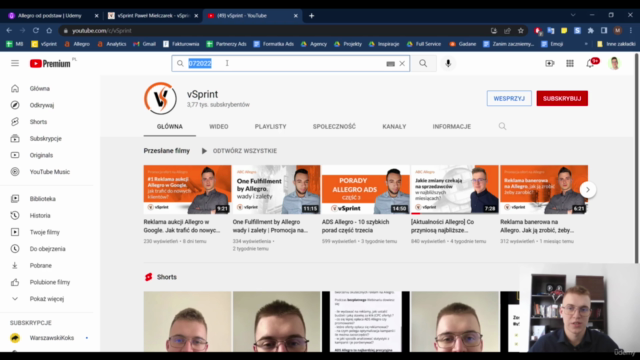640x360 pixels.
Task: Open the YouTube hamburger guide menu
Action: tap(15, 63)
